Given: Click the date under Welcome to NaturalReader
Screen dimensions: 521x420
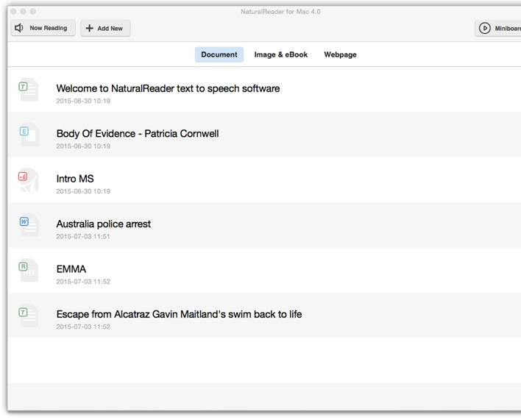Looking at the screenshot, I should pyautogui.click(x=83, y=101).
